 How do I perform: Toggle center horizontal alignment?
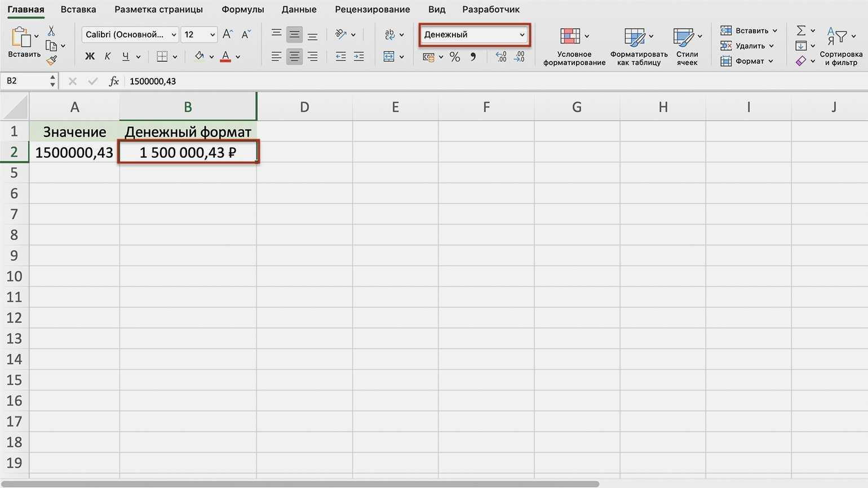(294, 57)
